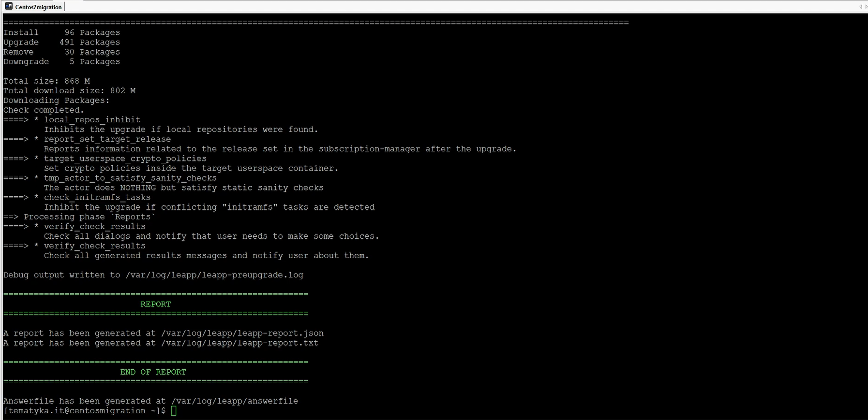
Task: Click the 'Remove 30 Packages' line
Action: [x=61, y=52]
